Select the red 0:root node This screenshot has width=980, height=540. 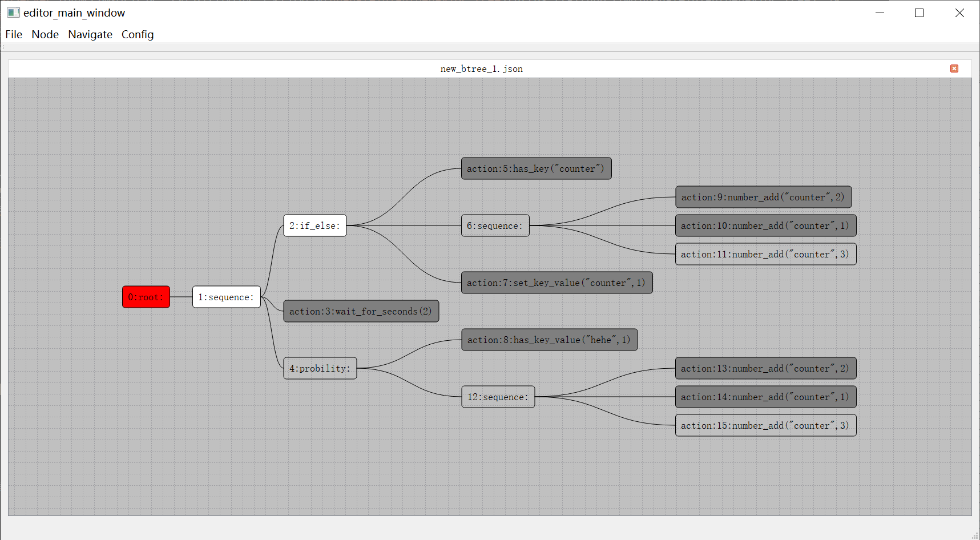146,297
